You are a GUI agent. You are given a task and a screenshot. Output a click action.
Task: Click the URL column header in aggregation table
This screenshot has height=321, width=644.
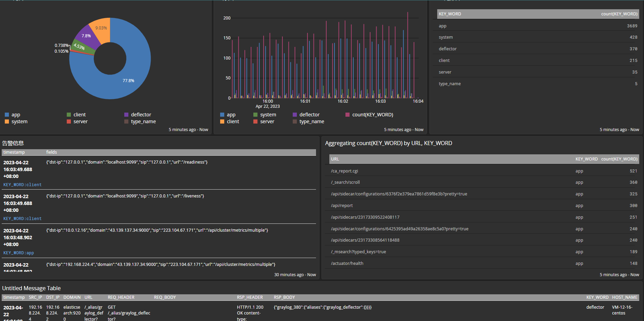click(x=335, y=159)
